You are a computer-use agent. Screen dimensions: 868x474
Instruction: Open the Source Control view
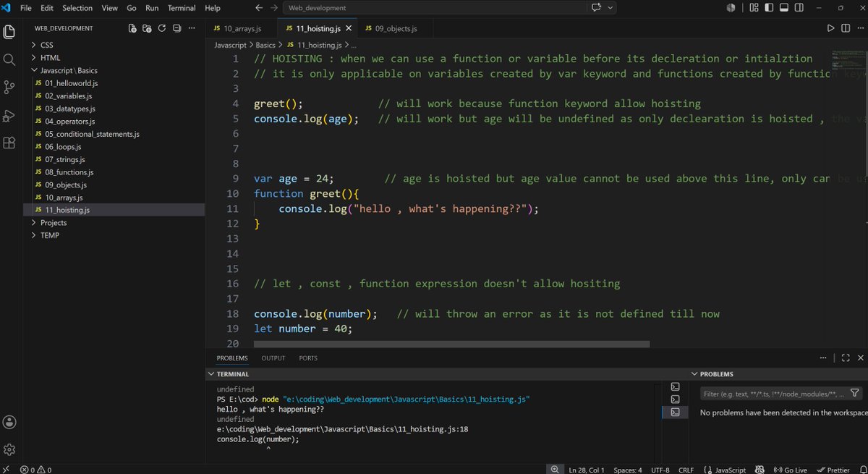click(x=9, y=88)
